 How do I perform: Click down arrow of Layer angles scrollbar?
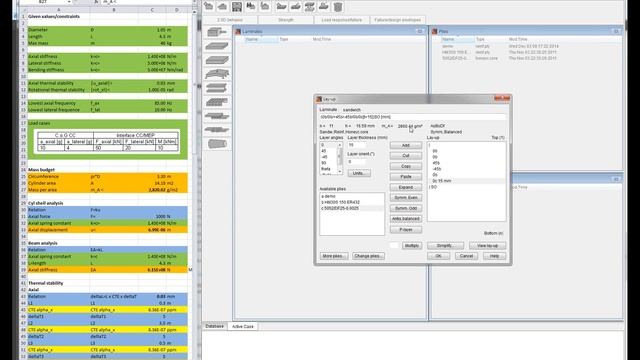pos(340,172)
